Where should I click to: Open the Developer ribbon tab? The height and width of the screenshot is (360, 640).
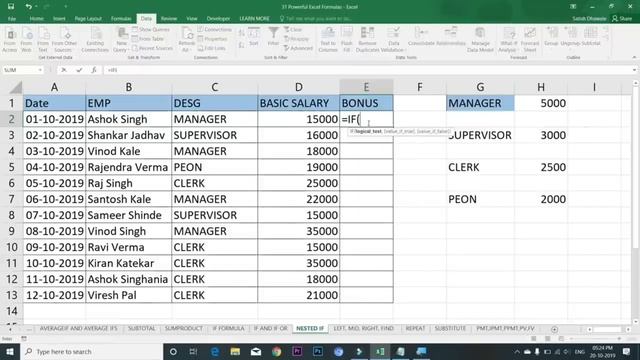point(218,19)
